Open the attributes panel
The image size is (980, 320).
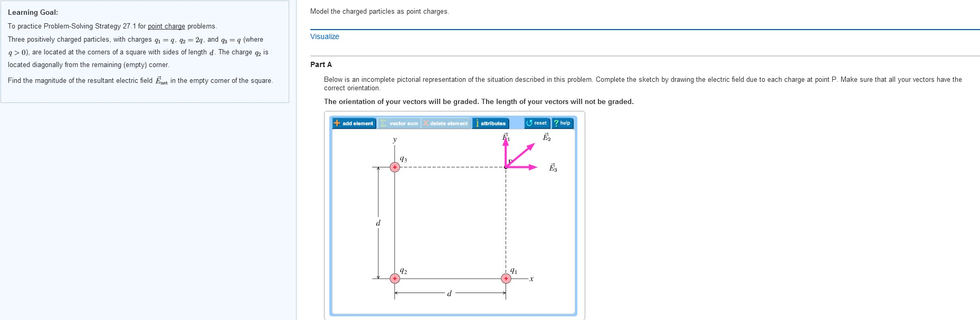[491, 123]
